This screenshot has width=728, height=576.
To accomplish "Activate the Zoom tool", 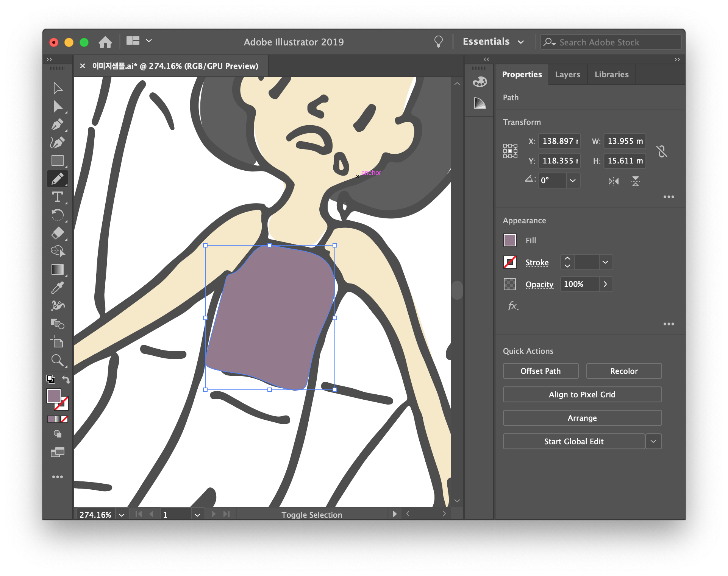I will point(58,360).
